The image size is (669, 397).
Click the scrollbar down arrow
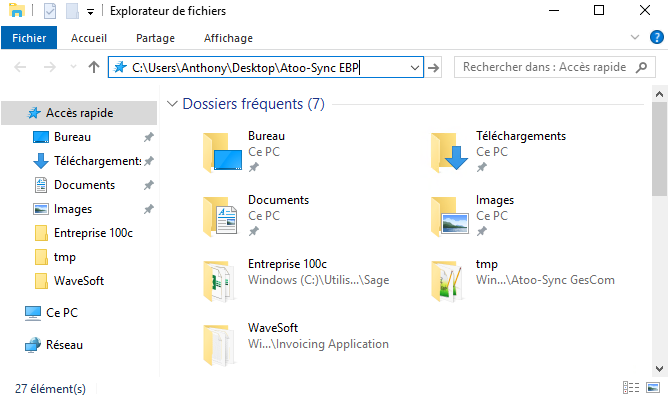click(x=660, y=369)
